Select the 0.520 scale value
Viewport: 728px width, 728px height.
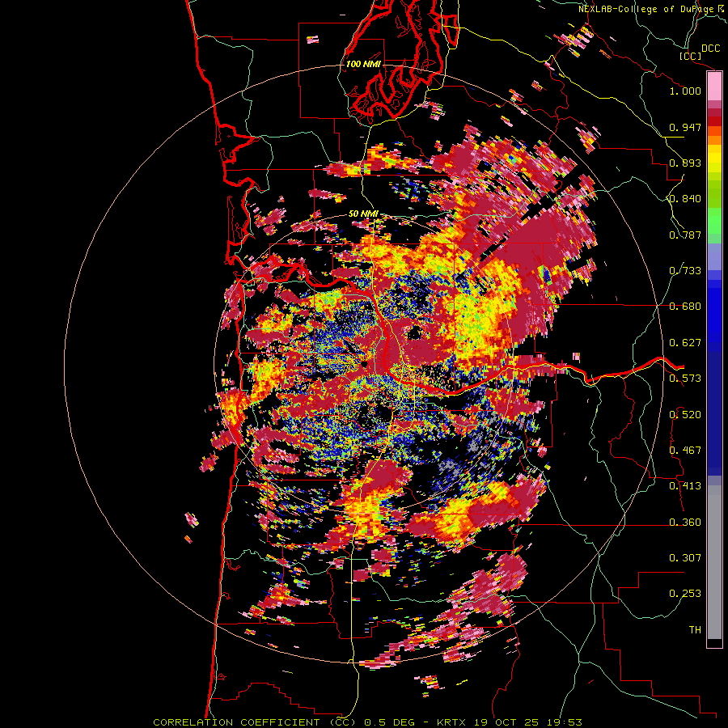(x=685, y=414)
